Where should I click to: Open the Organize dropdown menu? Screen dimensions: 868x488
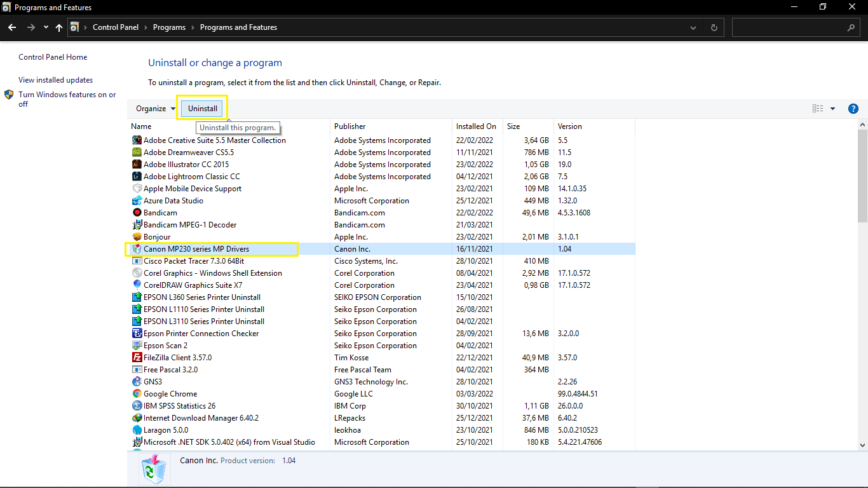tap(155, 109)
